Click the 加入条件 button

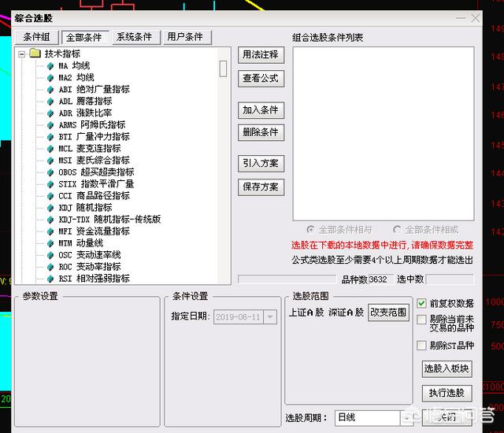(x=261, y=110)
